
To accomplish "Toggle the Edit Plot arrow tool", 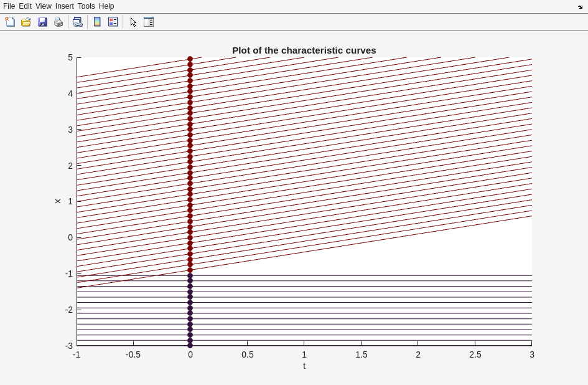I will tap(133, 22).
